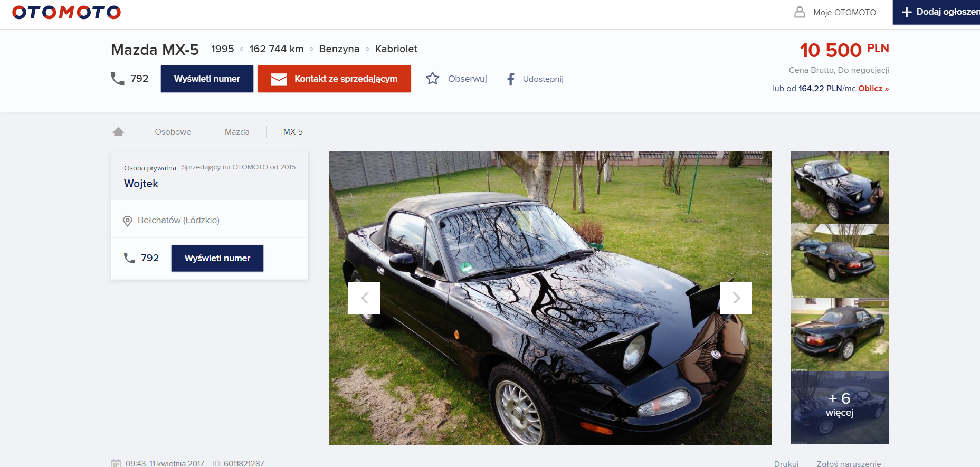Viewport: 980px width, 467px height.
Task: Click Dodaj ogłoszenie button
Action: click(x=936, y=12)
